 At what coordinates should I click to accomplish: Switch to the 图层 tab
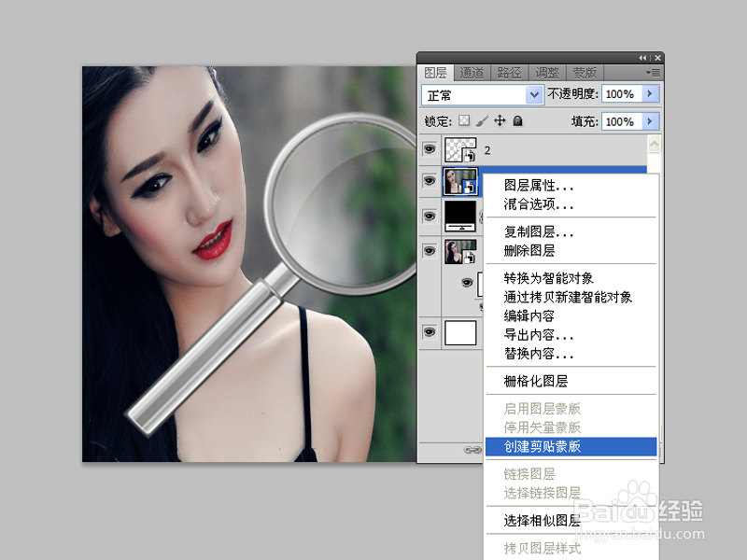coord(435,73)
